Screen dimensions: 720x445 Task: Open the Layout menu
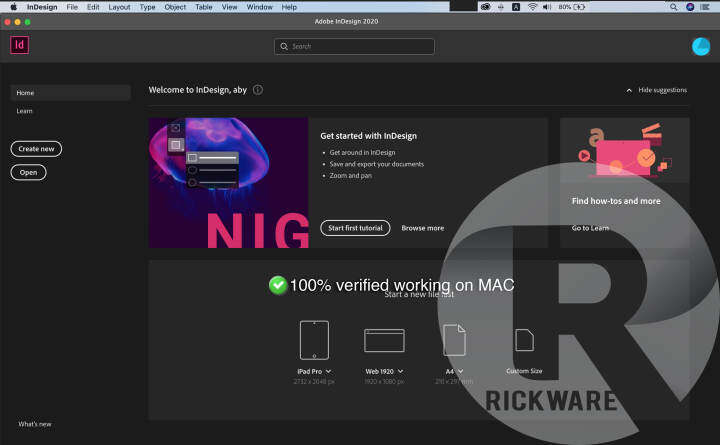click(x=119, y=7)
